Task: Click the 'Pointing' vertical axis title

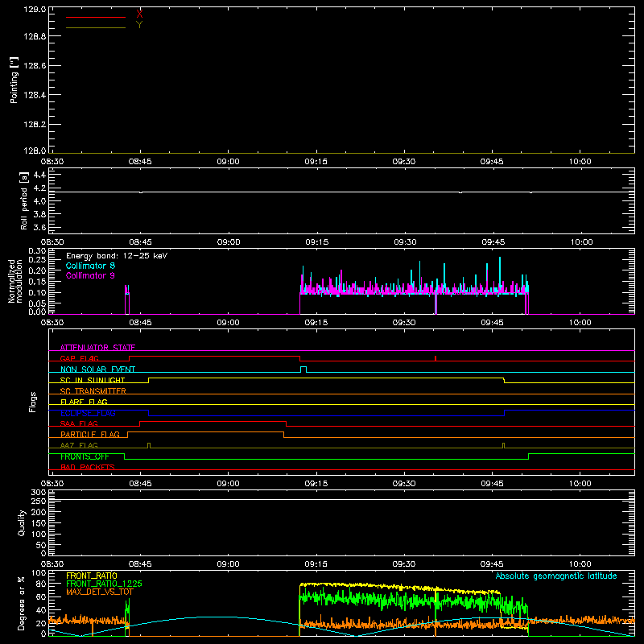Action: pyautogui.click(x=14, y=80)
